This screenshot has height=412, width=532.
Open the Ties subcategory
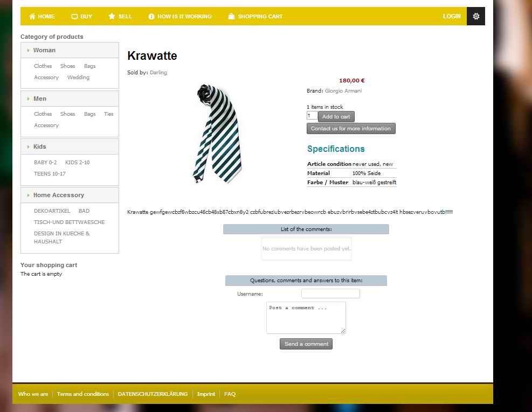108,114
